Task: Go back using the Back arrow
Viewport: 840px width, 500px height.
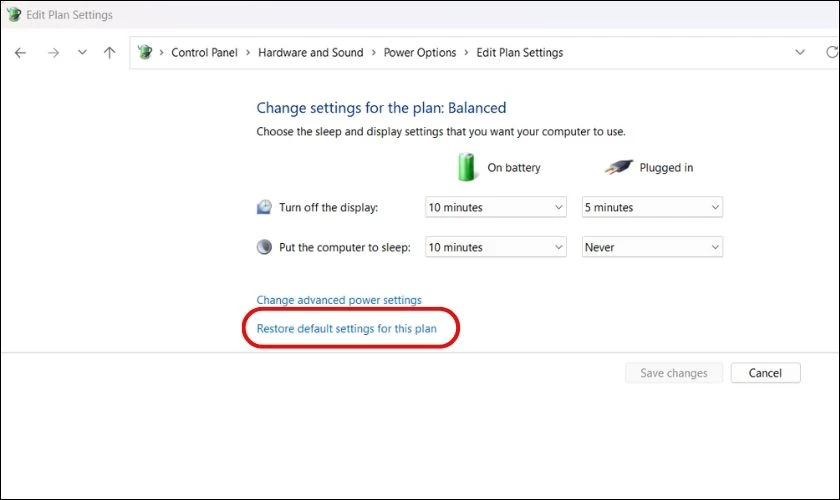Action: (20, 53)
